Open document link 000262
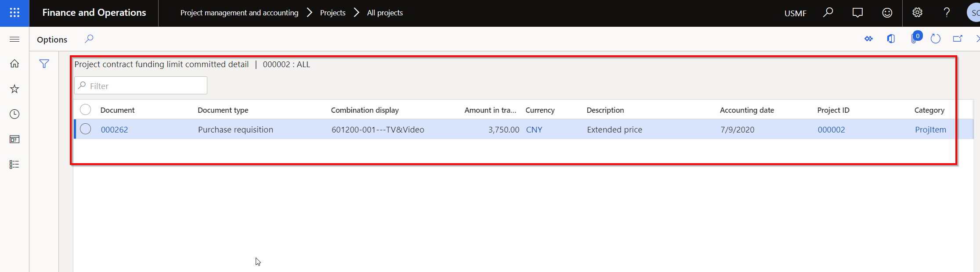980x272 pixels. pyautogui.click(x=114, y=129)
